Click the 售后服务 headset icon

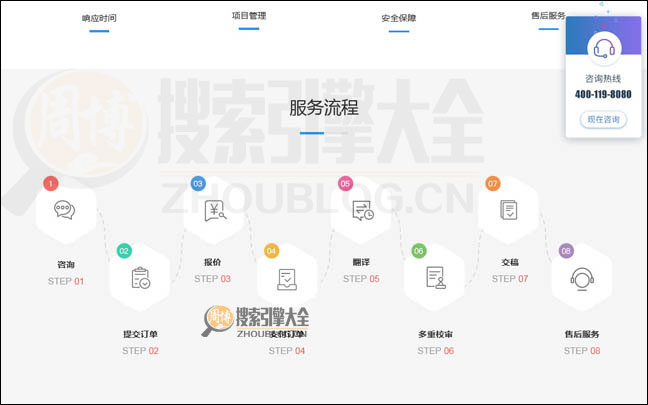coord(582,279)
